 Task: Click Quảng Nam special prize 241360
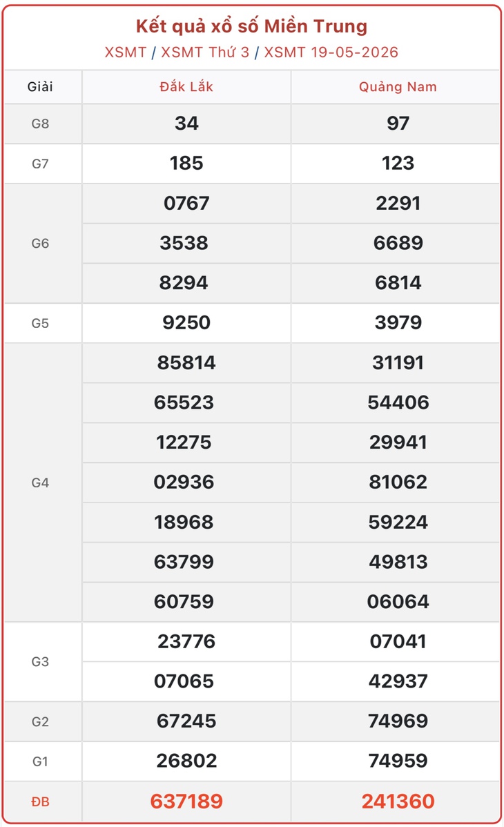398,801
